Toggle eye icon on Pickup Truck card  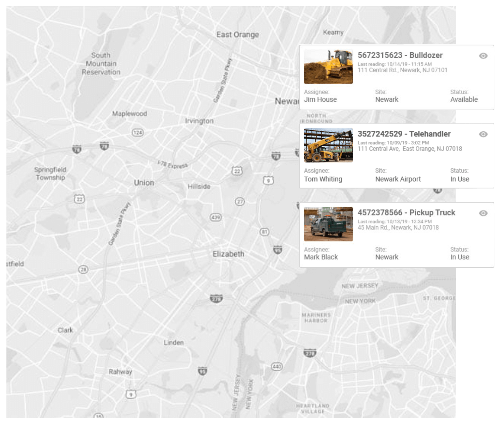483,213
